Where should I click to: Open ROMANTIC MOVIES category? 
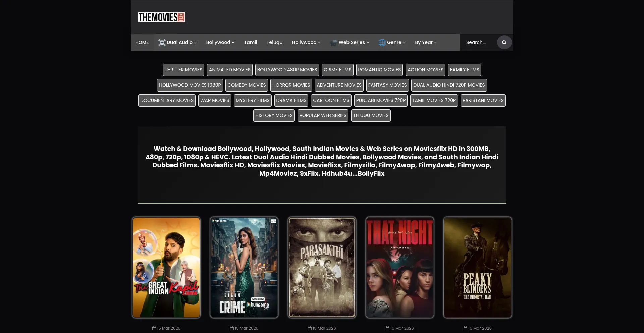point(379,70)
